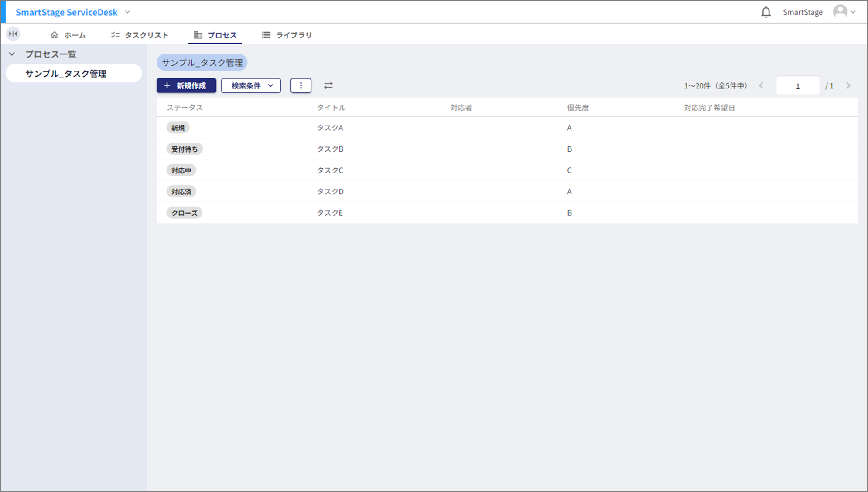Go to the previous page arrow

(x=761, y=86)
